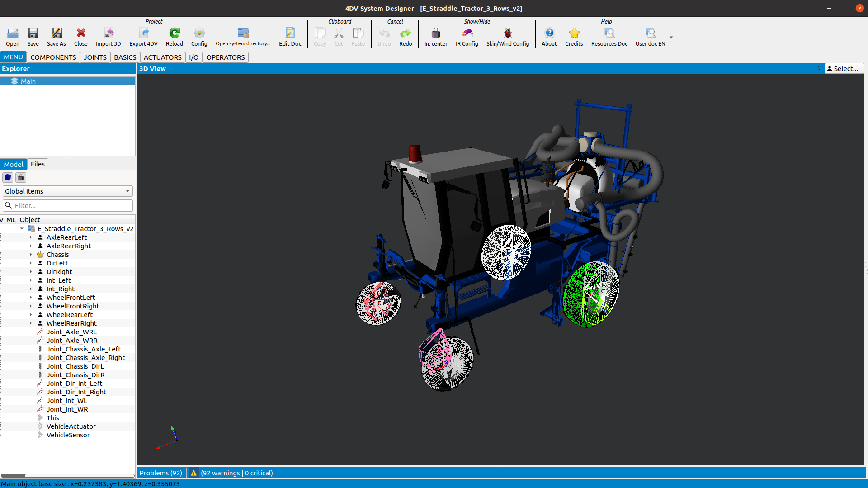Open the Problems (92) panel
Viewport: 868px width, 488px height.
point(160,473)
